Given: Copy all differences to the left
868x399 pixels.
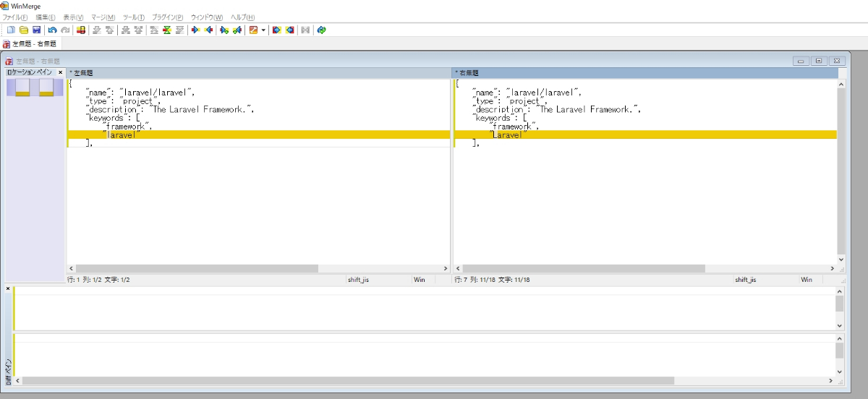Looking at the screenshot, I should click(x=289, y=30).
